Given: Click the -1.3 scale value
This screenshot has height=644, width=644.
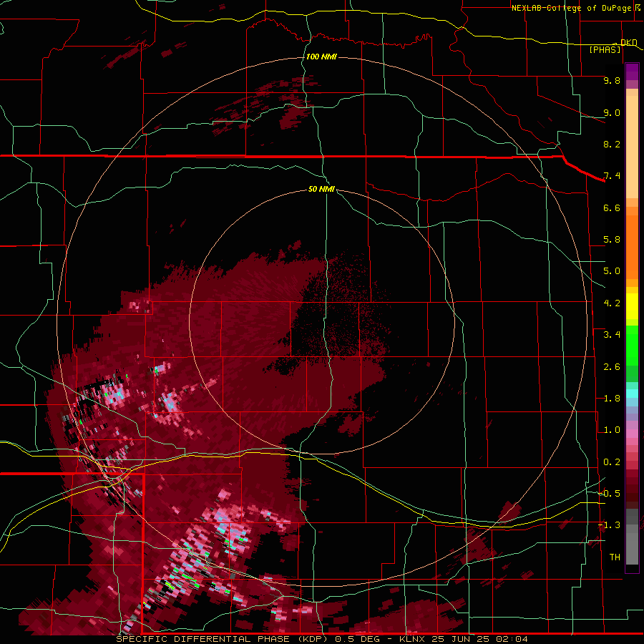Looking at the screenshot, I should point(609,525).
